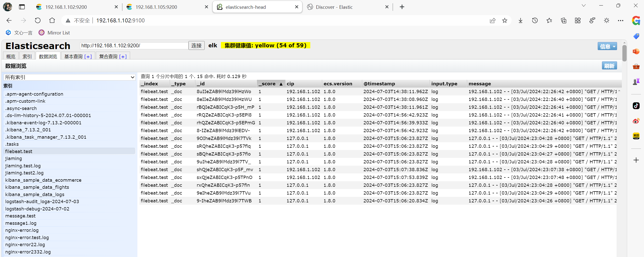The image size is (644, 257).
Task: Open the tab search chevron dropdown
Action: tap(584, 6)
